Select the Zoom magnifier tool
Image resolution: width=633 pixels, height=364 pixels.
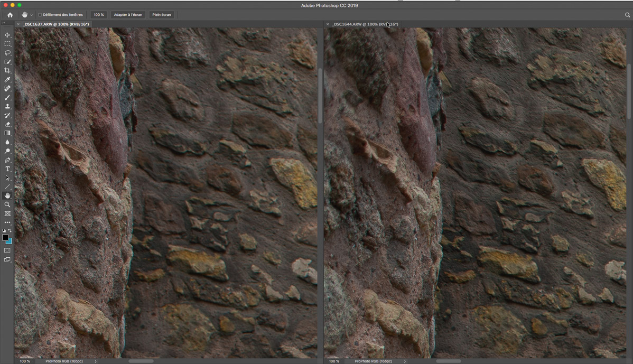7,204
